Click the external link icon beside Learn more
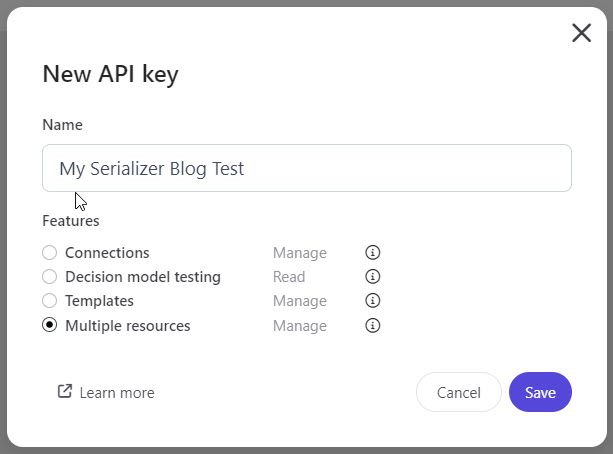Viewport: 613px width, 454px height. pyautogui.click(x=65, y=392)
